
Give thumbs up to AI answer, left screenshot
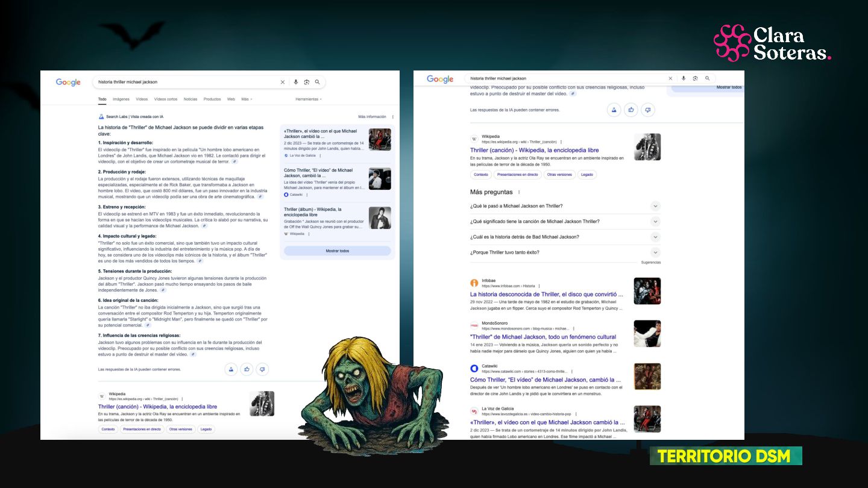point(246,369)
